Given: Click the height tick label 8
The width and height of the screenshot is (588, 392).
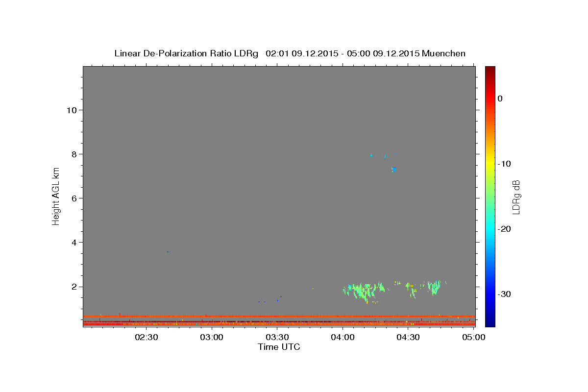Looking at the screenshot, I should [x=74, y=154].
